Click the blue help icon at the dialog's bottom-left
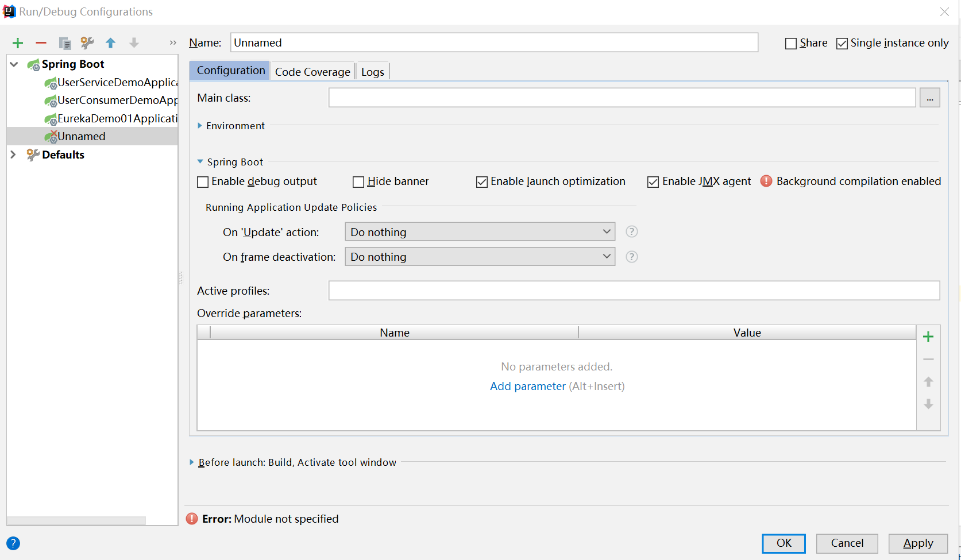 [13, 543]
